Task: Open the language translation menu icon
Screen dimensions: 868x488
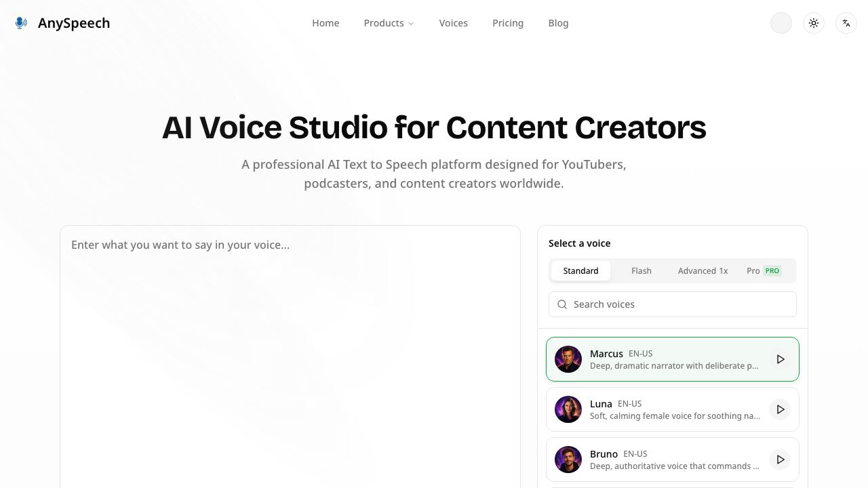Action: tap(846, 23)
